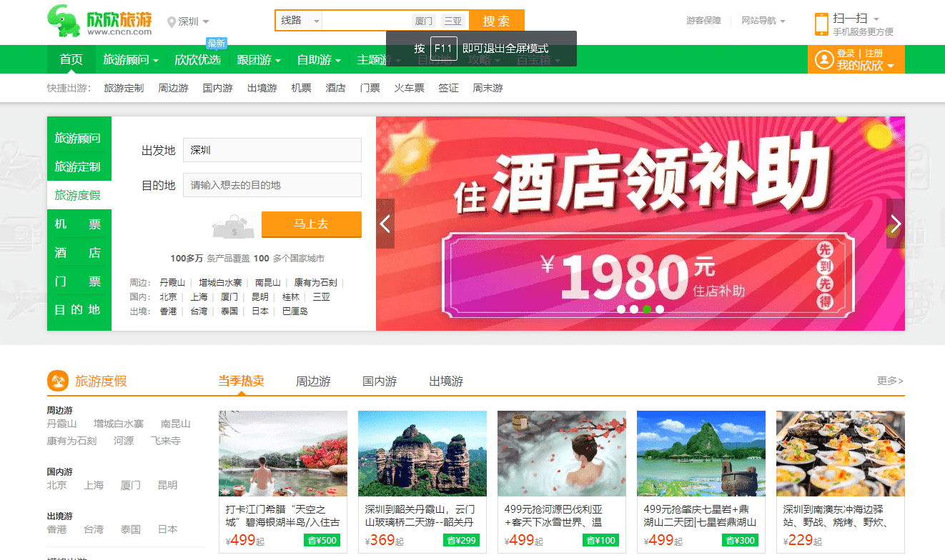Image resolution: width=945 pixels, height=560 pixels.
Task: Select the fourth banner slide dot
Action: point(660,309)
